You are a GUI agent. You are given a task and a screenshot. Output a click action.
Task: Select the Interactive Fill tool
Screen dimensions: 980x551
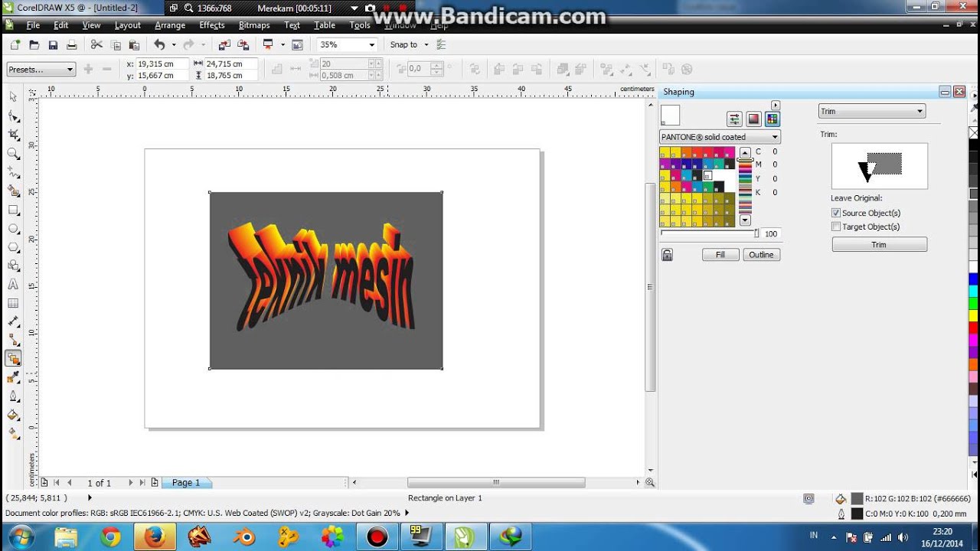point(13,433)
